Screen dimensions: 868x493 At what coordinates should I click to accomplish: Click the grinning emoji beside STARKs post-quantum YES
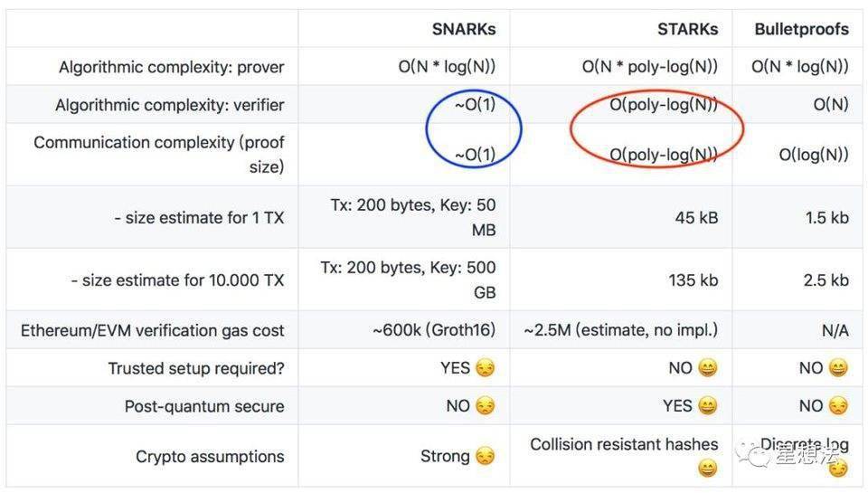707,406
